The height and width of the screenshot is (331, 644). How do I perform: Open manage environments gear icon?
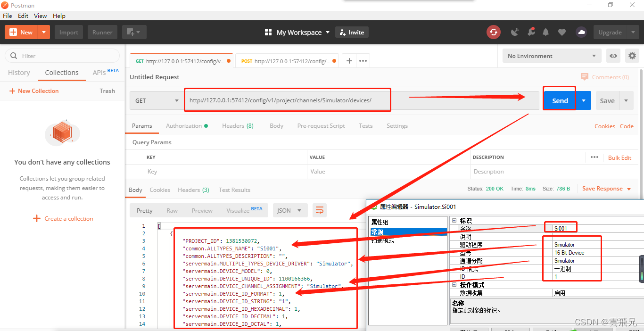point(632,56)
